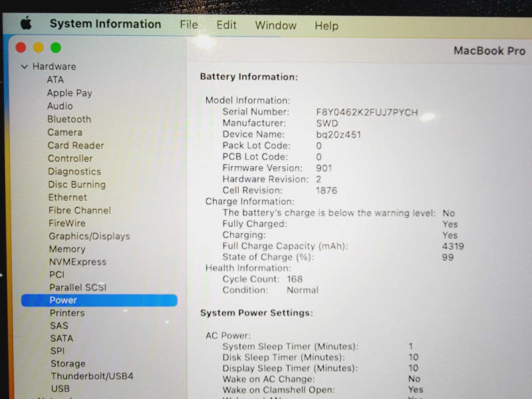The height and width of the screenshot is (399, 532).
Task: Click the Wake on AC Change label
Action: pos(269,379)
